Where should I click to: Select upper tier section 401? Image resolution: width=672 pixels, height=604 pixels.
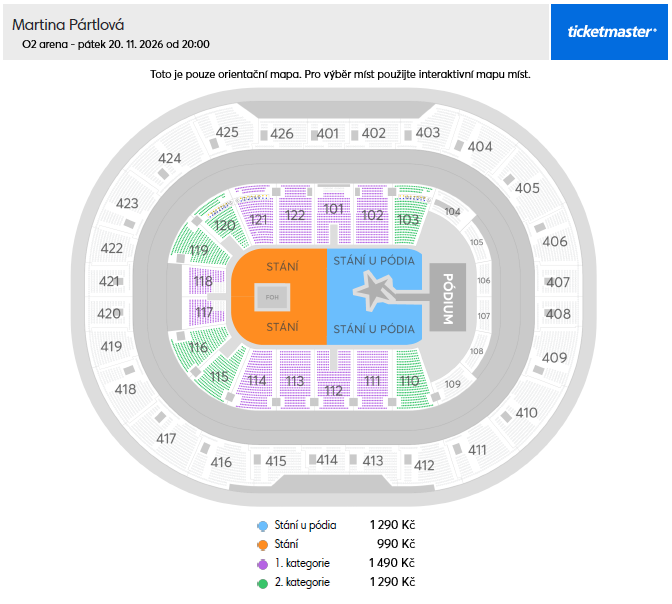[328, 133]
